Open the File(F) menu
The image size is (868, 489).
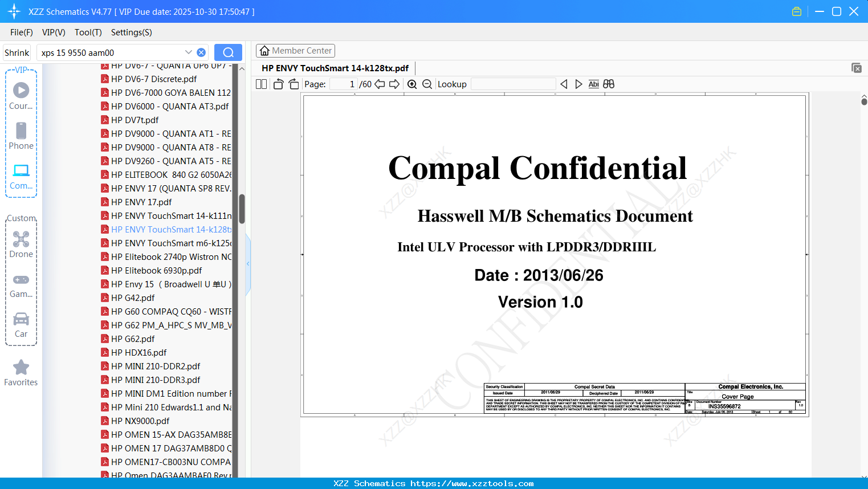click(x=22, y=32)
